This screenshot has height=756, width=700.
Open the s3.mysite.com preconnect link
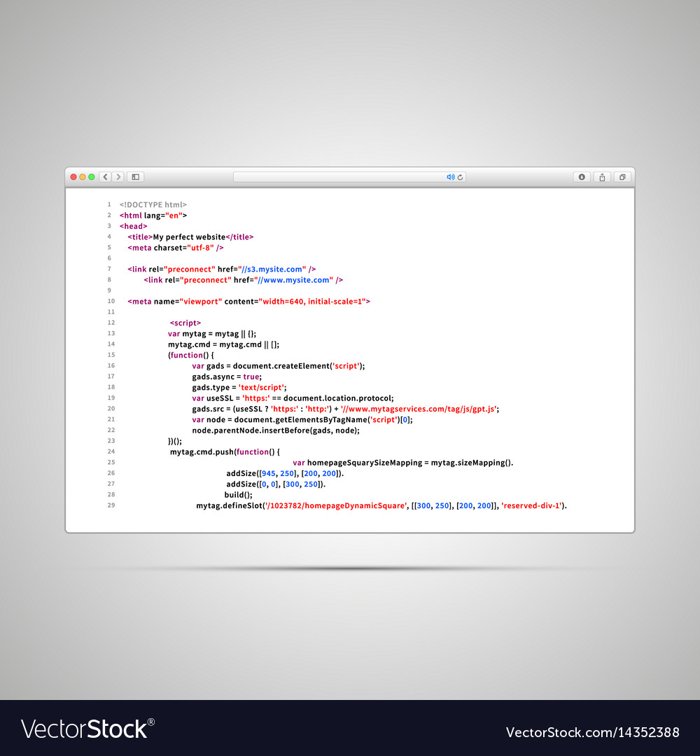272,269
